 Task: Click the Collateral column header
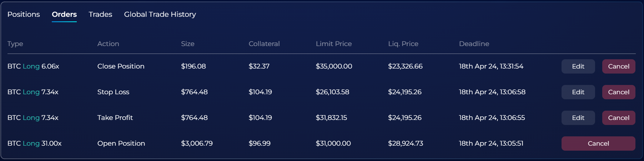pyautogui.click(x=264, y=44)
